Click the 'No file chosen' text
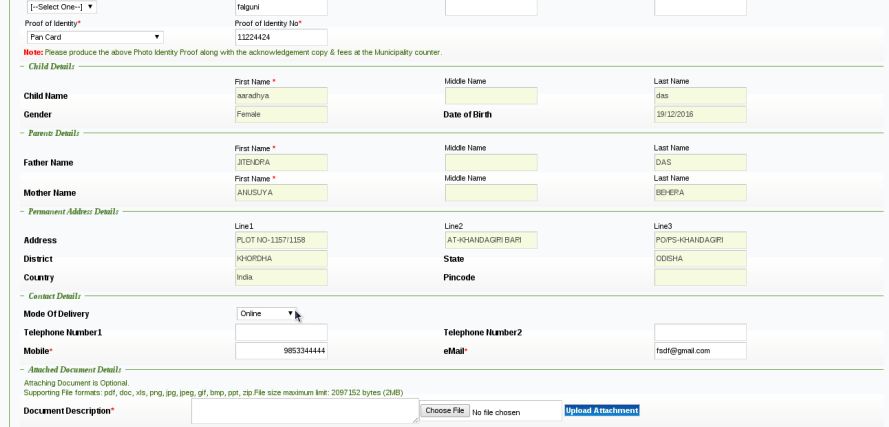Screen dimensions: 889x427 click(x=496, y=412)
